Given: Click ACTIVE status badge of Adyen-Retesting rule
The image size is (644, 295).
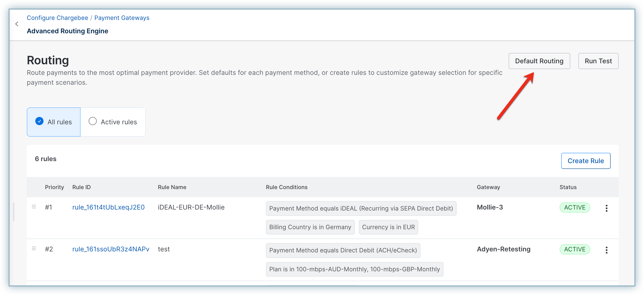Looking at the screenshot, I should [575, 249].
